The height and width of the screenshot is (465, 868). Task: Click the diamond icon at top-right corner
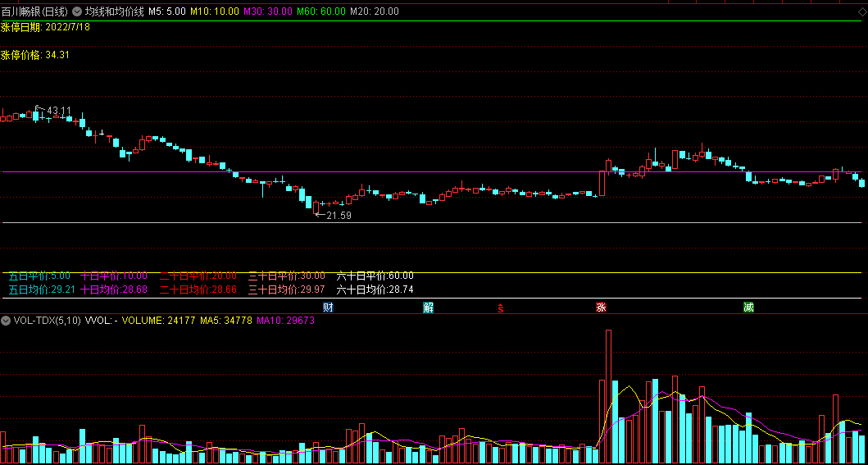point(861,11)
